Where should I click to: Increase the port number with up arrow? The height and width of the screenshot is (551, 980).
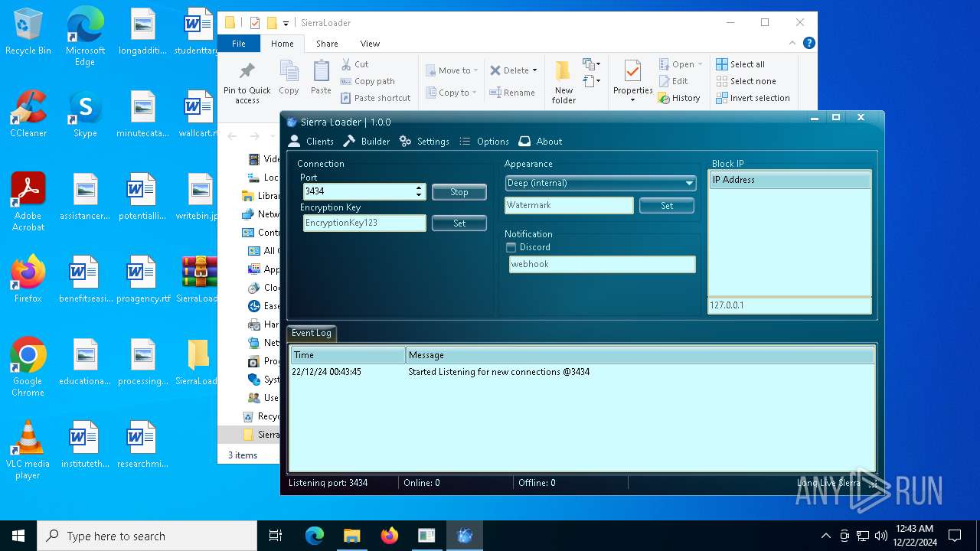(419, 188)
